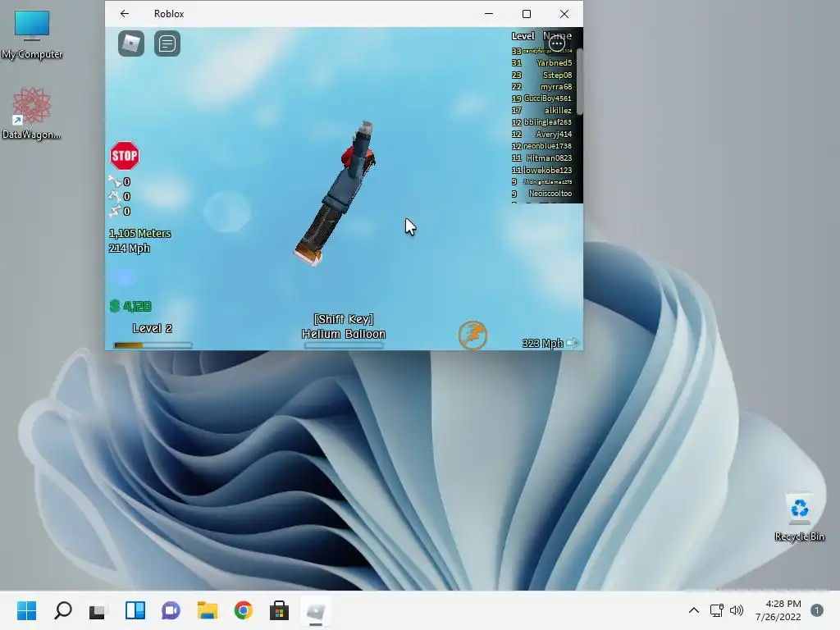Click the red STOP sign button

pyautogui.click(x=125, y=156)
